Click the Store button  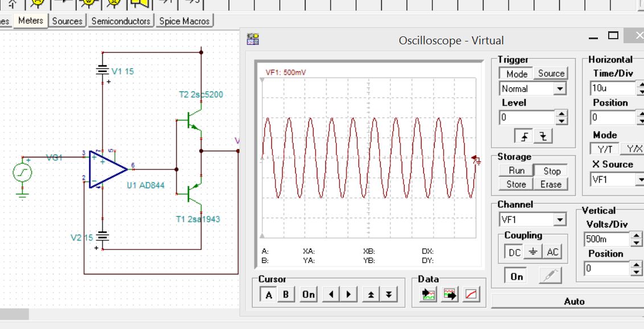coord(516,184)
